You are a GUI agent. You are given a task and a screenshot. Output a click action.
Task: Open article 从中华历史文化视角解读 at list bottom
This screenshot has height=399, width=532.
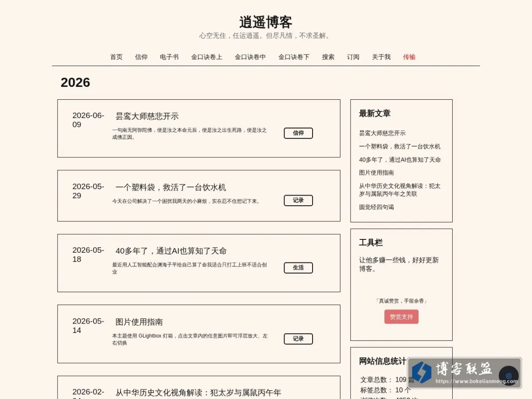pos(198,392)
